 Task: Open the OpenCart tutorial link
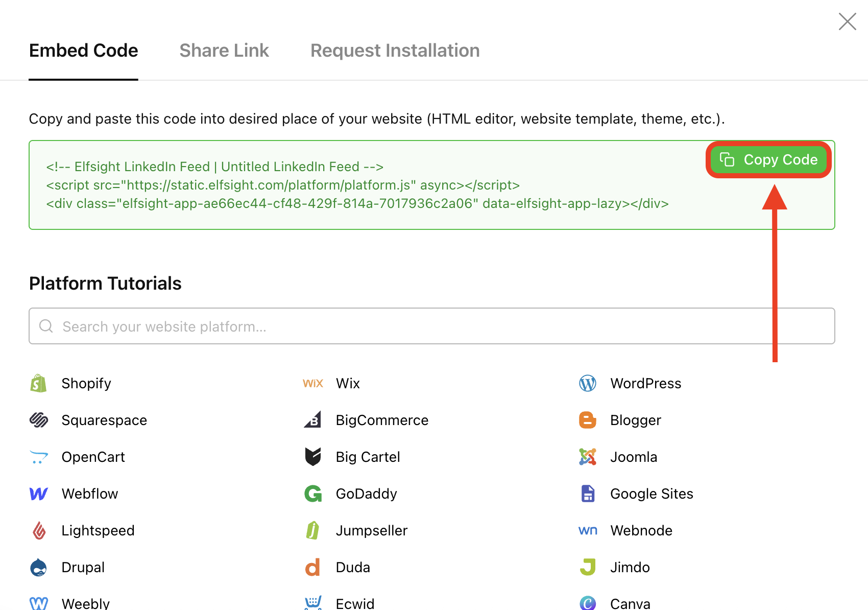coord(93,457)
